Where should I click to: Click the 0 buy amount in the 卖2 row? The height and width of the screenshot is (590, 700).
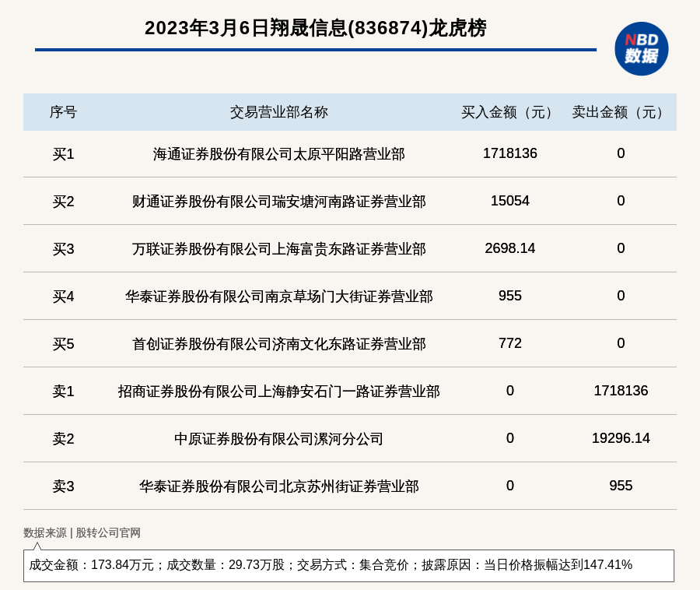click(509, 438)
